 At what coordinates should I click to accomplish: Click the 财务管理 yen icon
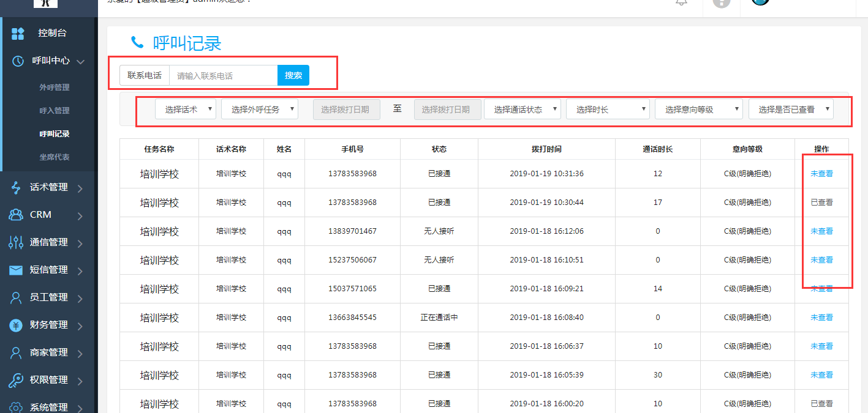tap(17, 325)
